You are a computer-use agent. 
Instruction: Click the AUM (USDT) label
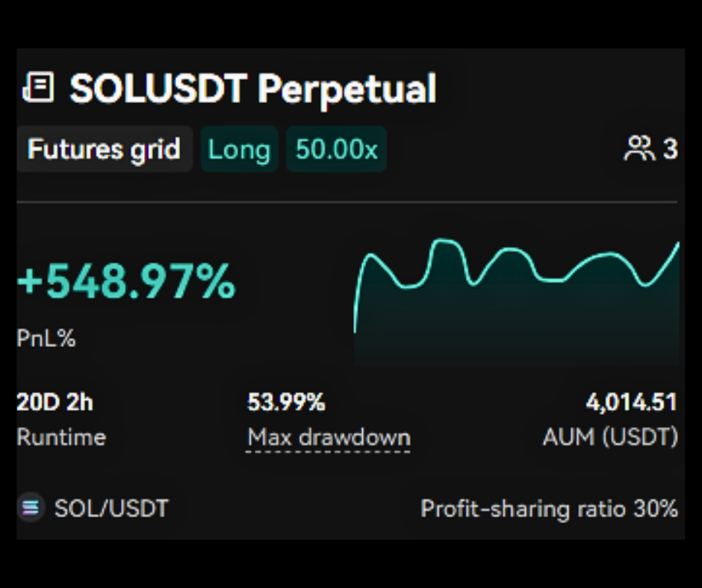click(x=610, y=437)
